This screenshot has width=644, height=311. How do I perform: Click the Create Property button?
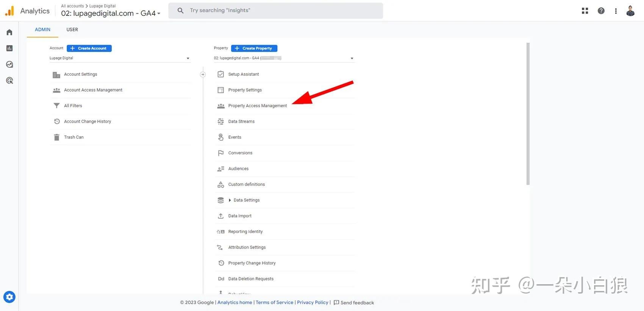(x=254, y=48)
